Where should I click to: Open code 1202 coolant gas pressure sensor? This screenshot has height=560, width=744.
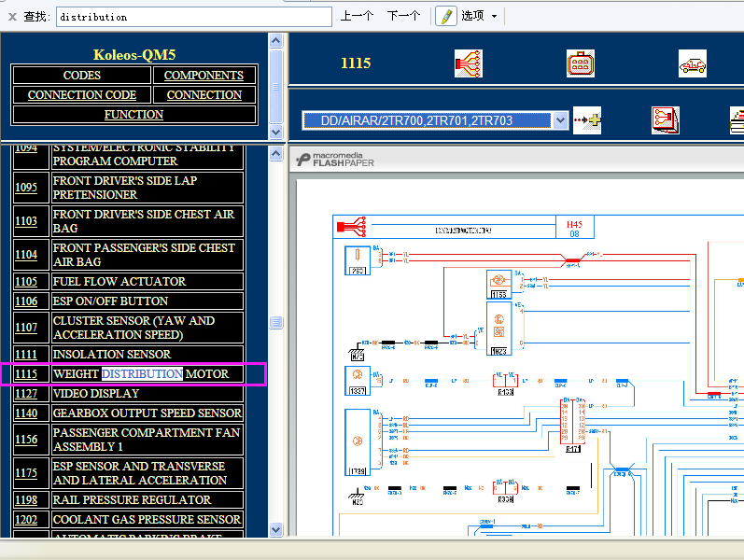(x=26, y=520)
